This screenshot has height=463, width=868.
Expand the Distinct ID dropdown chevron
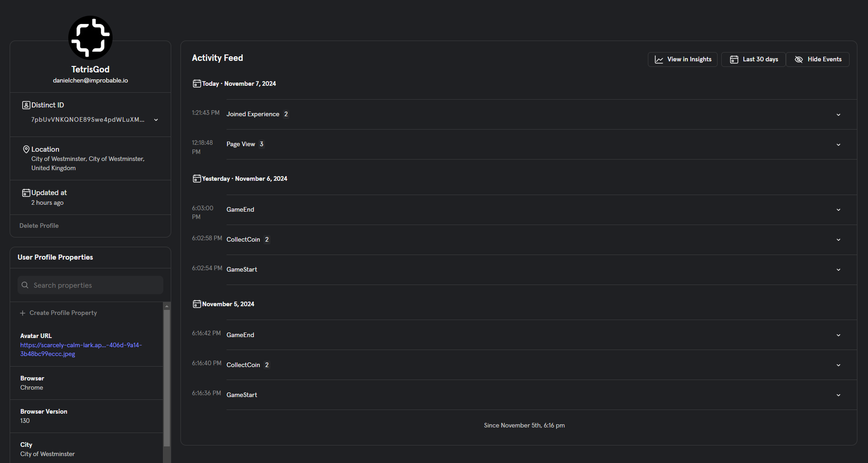point(156,120)
